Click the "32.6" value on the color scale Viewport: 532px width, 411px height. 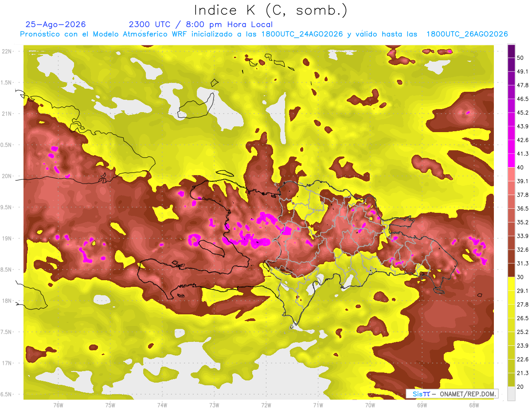pyautogui.click(x=522, y=250)
